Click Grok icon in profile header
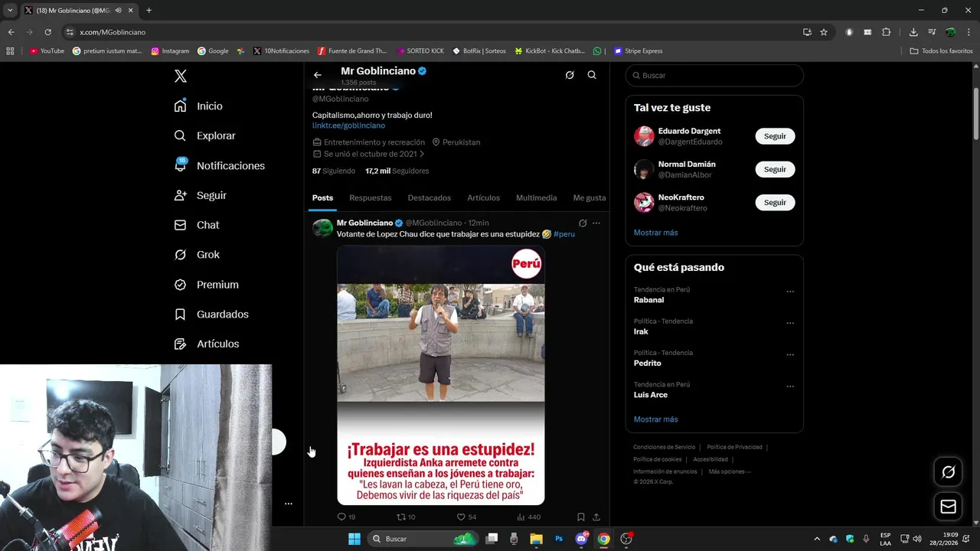This screenshot has height=551, width=980. (570, 75)
